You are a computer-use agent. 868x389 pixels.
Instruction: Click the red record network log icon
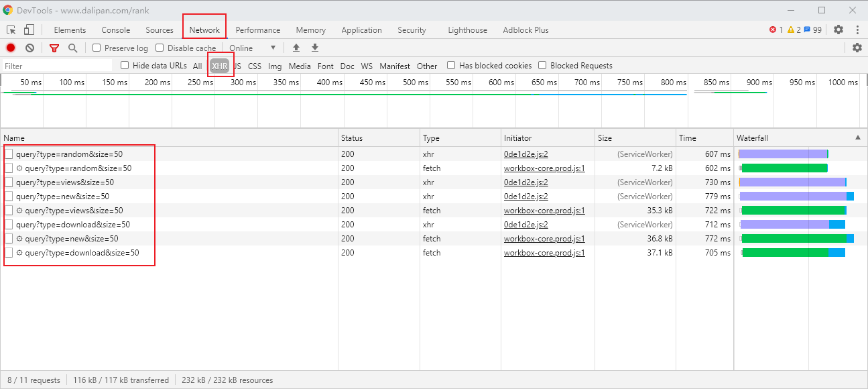(11, 48)
